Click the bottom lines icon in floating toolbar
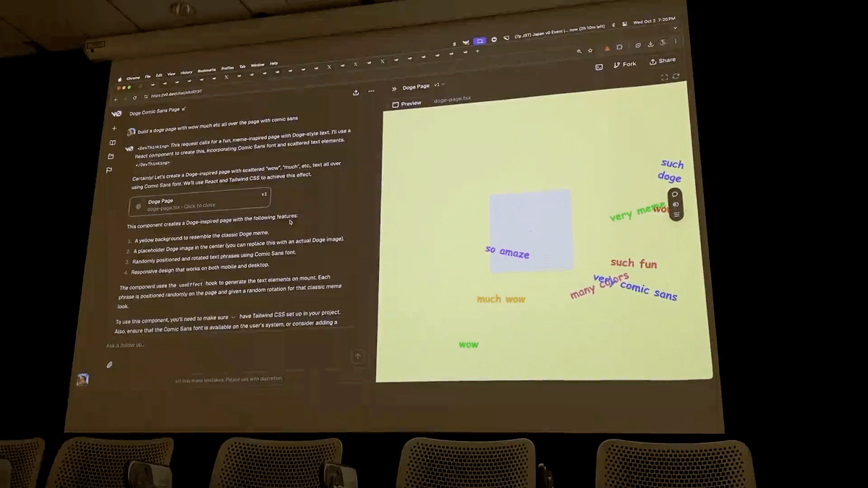The height and width of the screenshot is (488, 868). click(676, 215)
